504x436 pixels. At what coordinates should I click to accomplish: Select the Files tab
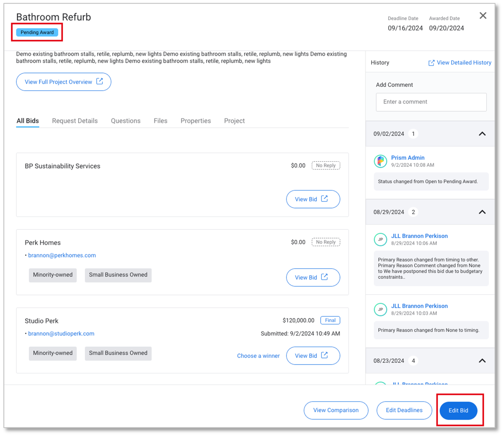click(x=161, y=121)
